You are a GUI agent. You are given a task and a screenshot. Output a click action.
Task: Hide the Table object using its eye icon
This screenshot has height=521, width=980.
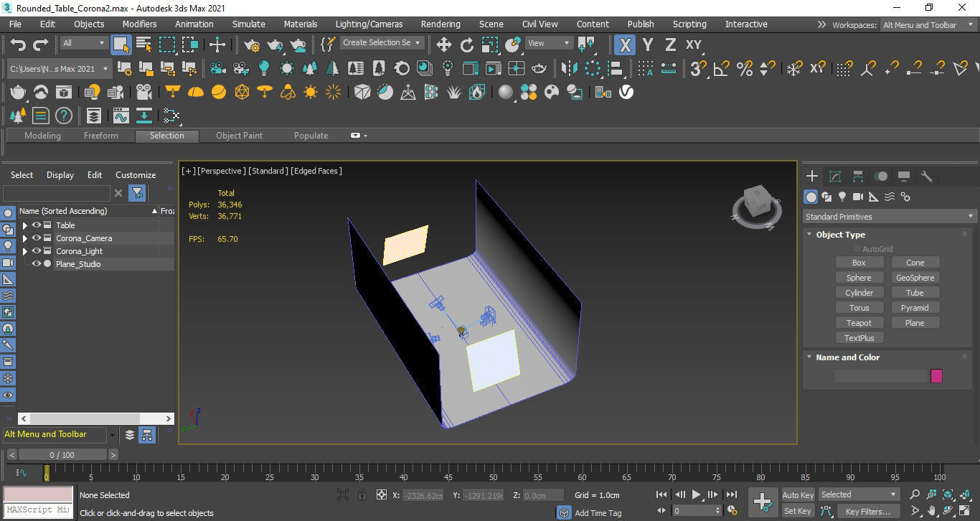point(36,225)
